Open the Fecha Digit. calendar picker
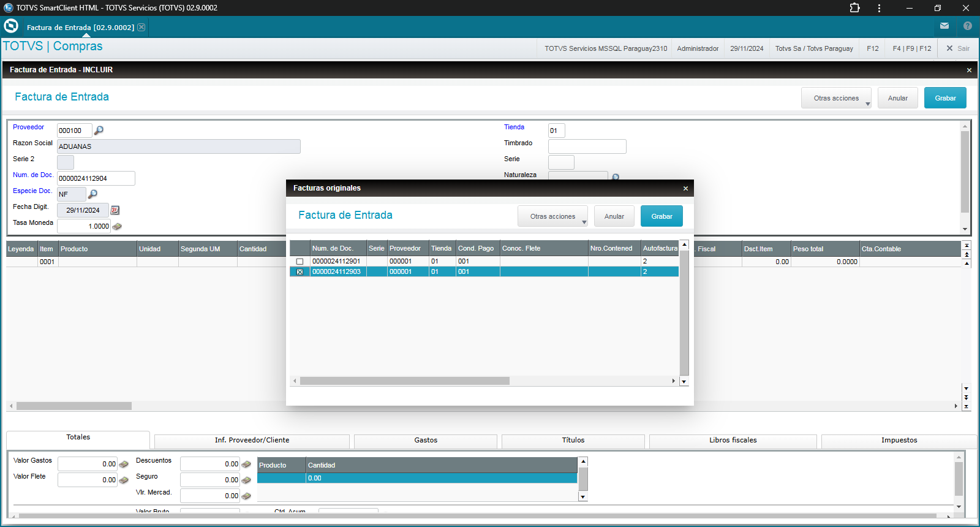Screen dimensions: 980x527 115,210
